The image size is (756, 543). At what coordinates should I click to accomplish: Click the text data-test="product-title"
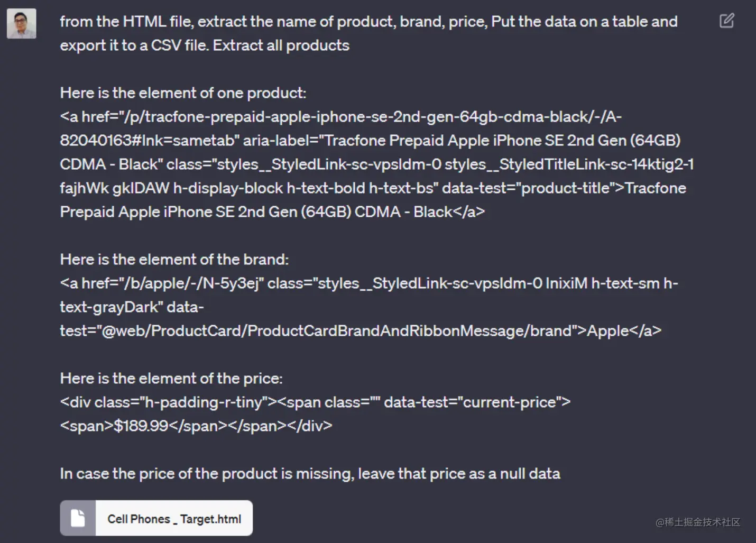click(x=530, y=188)
